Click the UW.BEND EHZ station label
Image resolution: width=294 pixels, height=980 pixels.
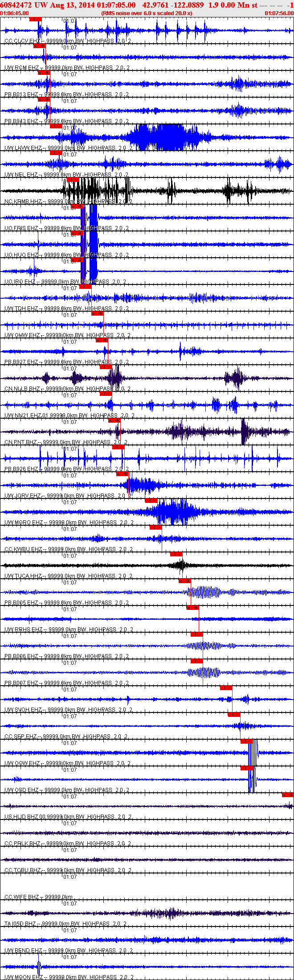click(x=23, y=951)
